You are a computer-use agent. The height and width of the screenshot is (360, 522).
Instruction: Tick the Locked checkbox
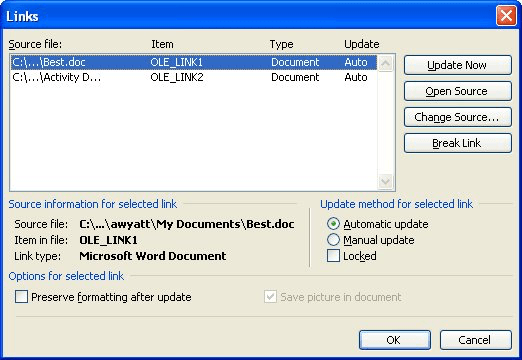tap(333, 256)
